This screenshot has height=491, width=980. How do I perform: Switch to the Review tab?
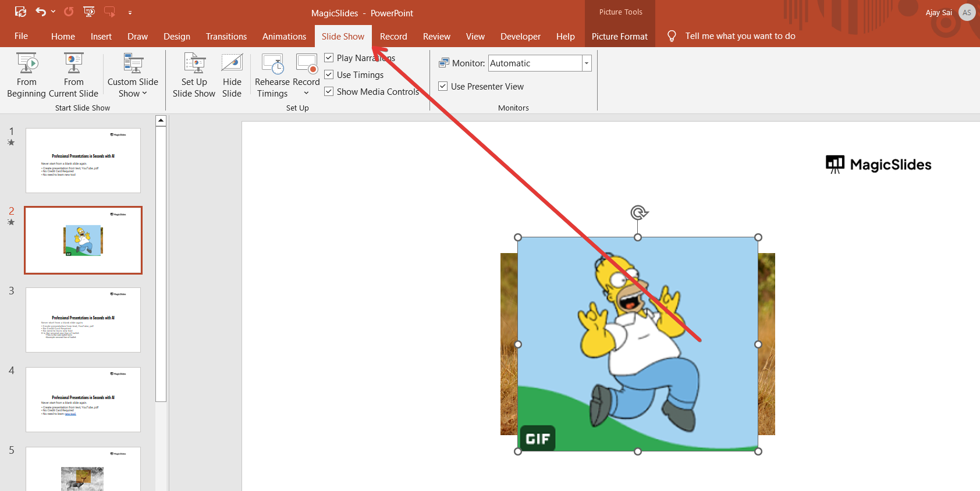[436, 36]
